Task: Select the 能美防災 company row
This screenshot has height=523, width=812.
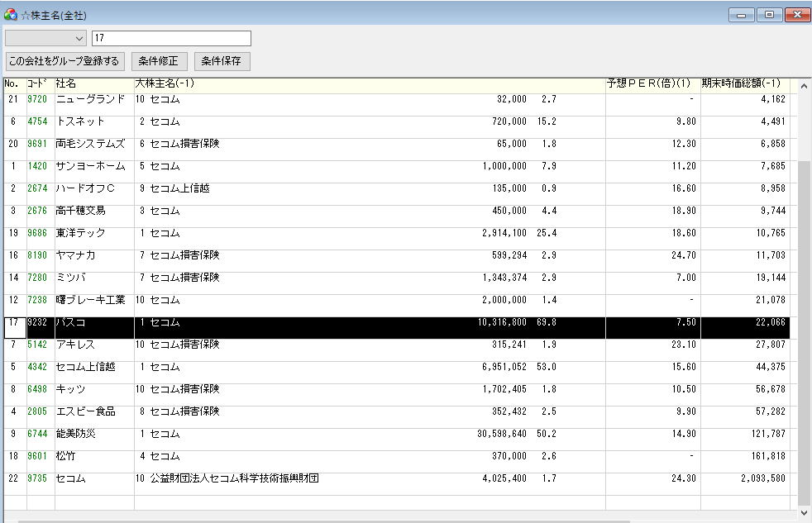Action: point(76,434)
